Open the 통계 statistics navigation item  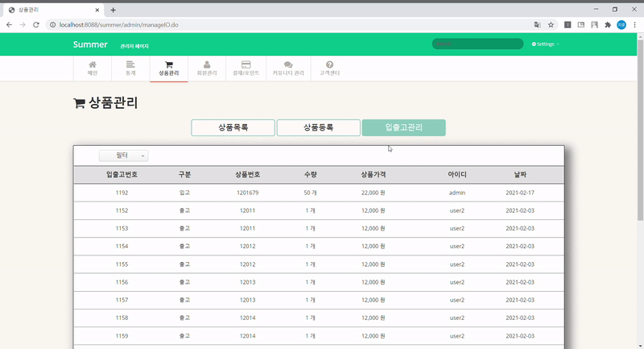coord(130,69)
